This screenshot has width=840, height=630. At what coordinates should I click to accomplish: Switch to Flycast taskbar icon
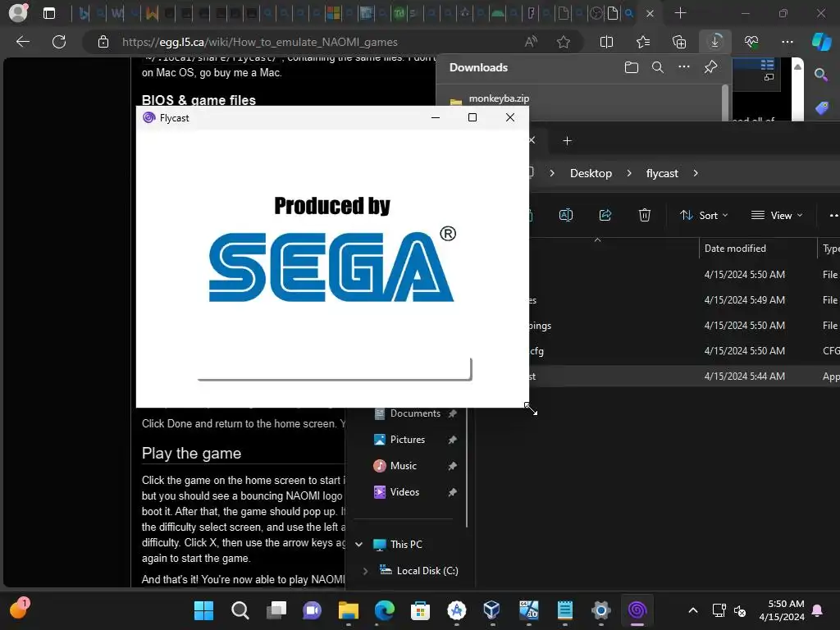click(637, 610)
